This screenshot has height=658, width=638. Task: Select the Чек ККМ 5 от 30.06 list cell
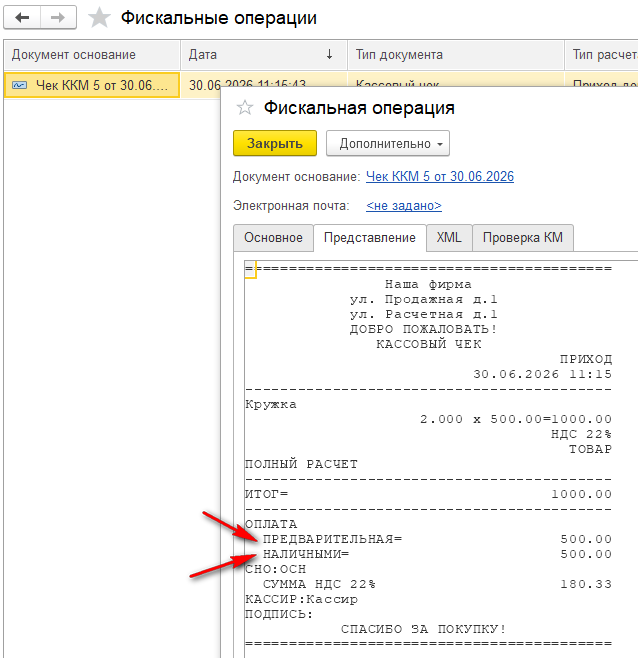pos(92,85)
